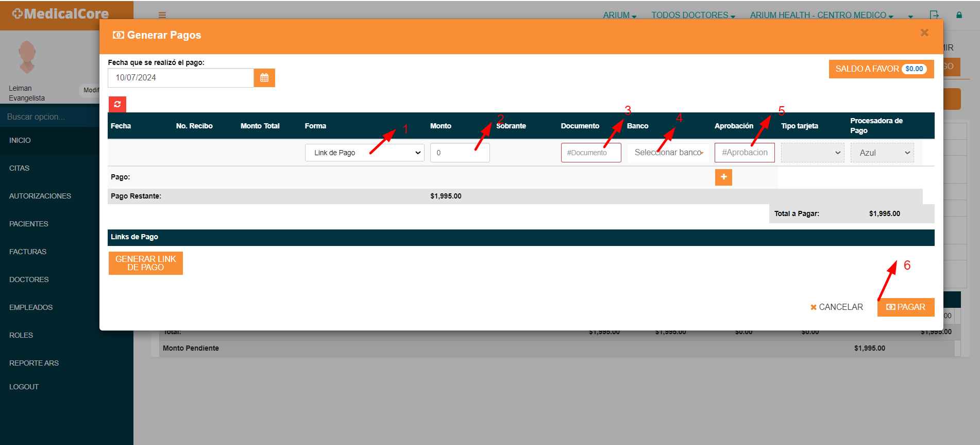
Task: Click the lock icon in top bar
Action: coord(959,15)
